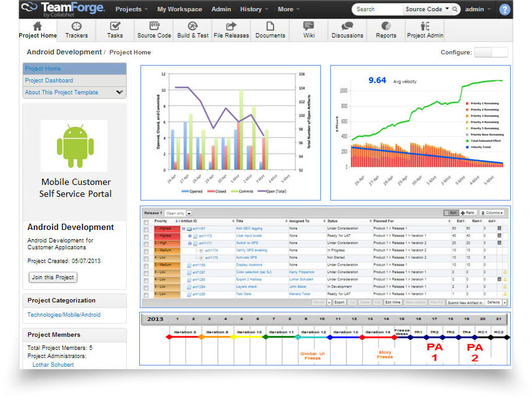Image resolution: width=532 pixels, height=398 pixels.
Task: Click the Join this Project button
Action: pyautogui.click(x=53, y=277)
